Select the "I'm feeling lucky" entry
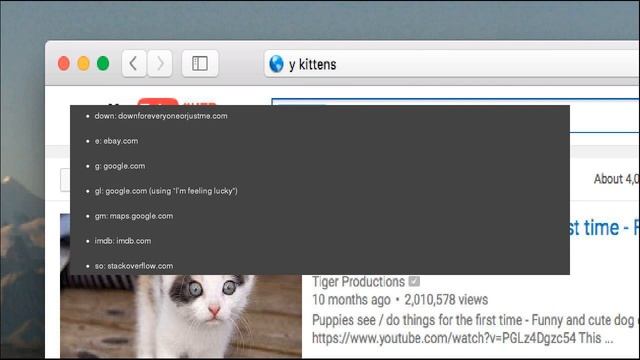The width and height of the screenshot is (640, 360). coord(166,191)
